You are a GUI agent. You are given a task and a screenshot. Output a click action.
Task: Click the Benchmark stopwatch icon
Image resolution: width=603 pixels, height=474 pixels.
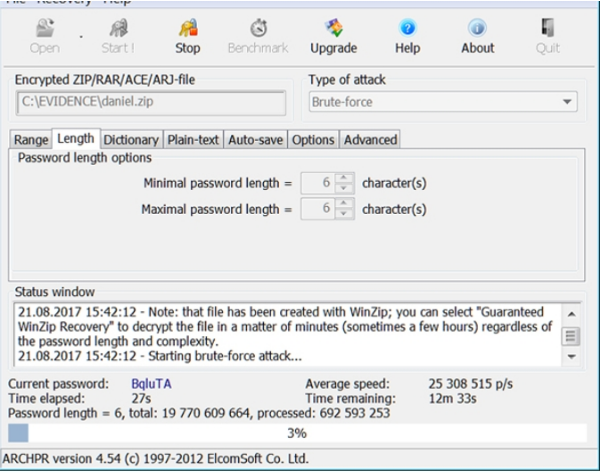pos(258,28)
